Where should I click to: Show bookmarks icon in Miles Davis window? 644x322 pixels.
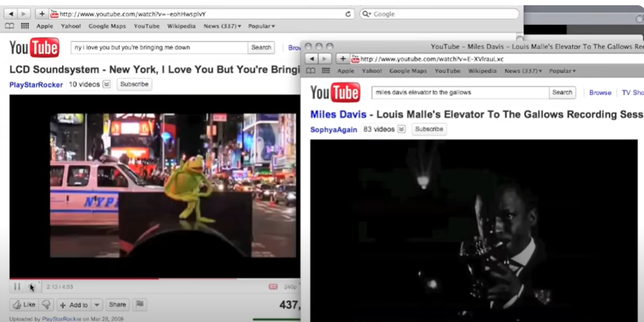pos(311,71)
